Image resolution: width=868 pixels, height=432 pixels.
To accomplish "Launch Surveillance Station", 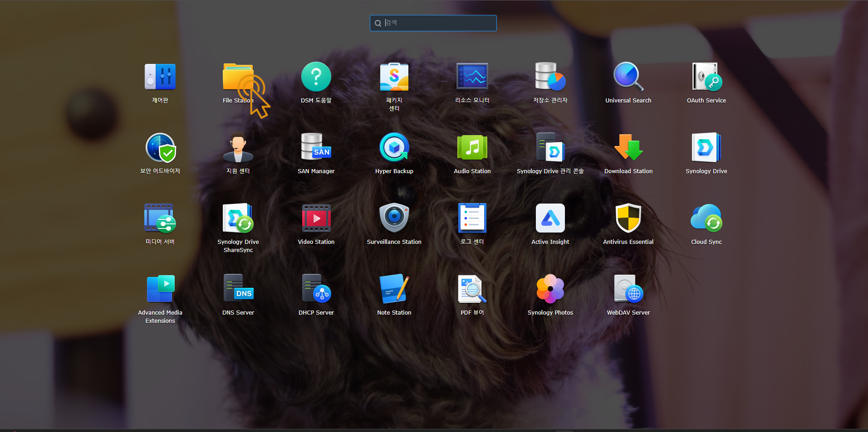I will 394,218.
